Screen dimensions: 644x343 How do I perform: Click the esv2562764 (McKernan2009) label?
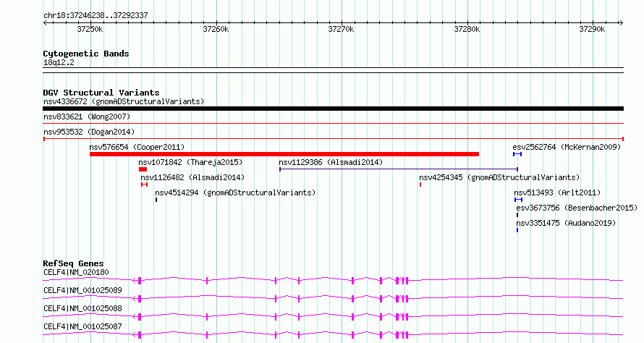click(x=567, y=147)
